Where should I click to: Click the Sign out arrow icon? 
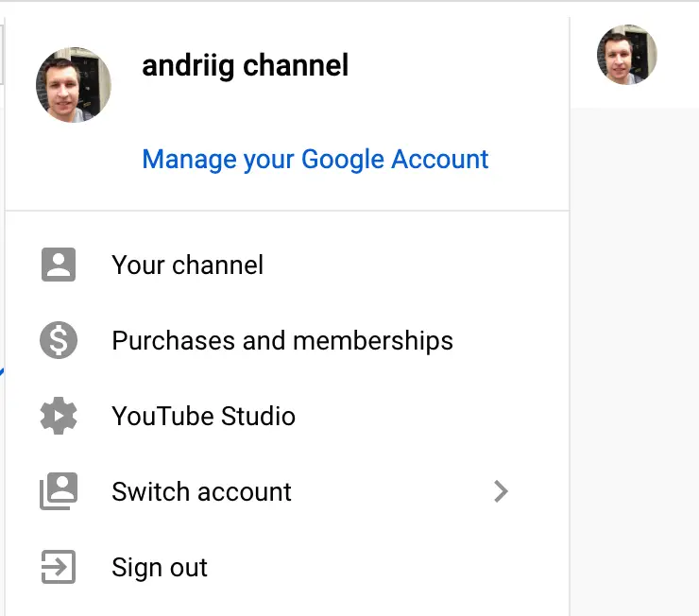[x=59, y=567]
